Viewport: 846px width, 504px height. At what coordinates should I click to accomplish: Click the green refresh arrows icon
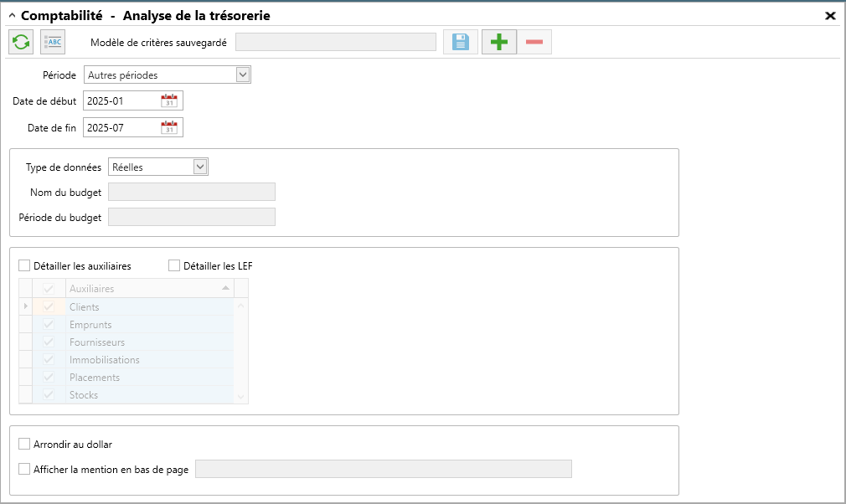tap(21, 42)
